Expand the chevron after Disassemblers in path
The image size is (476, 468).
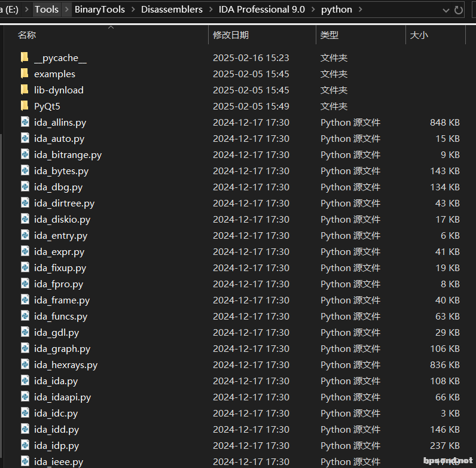coord(210,10)
